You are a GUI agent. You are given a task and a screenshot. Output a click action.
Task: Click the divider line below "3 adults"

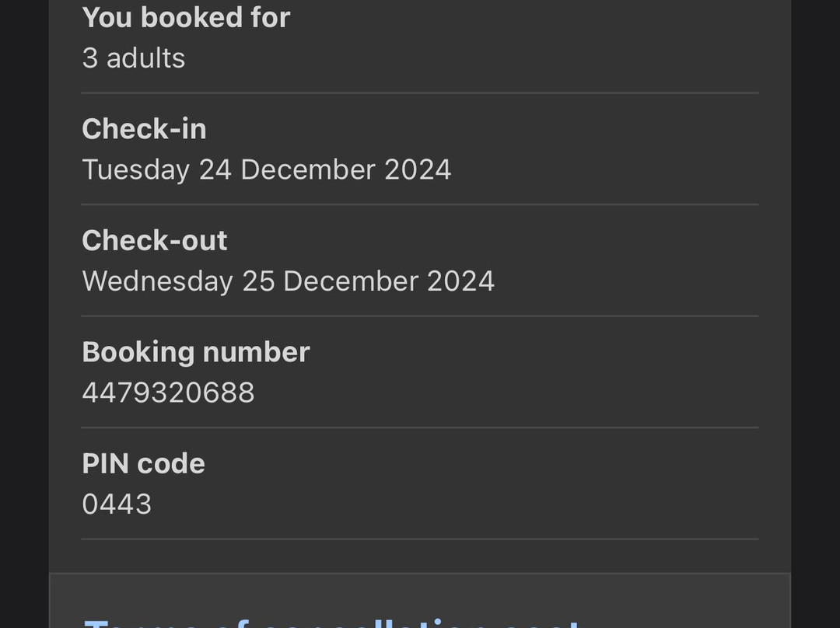(x=420, y=93)
